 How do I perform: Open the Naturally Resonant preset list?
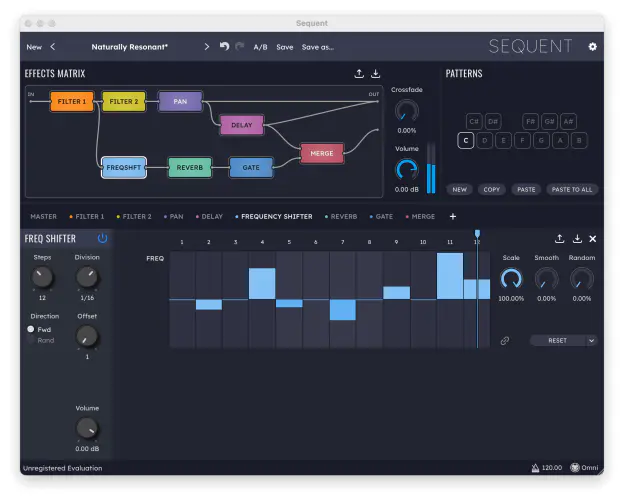(x=130, y=47)
